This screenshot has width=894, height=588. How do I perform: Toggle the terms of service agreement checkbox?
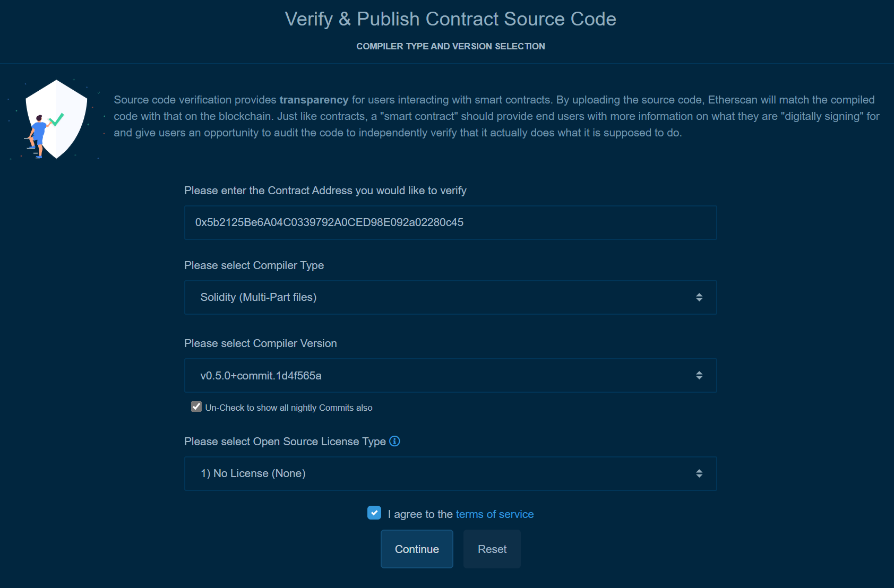coord(374,513)
